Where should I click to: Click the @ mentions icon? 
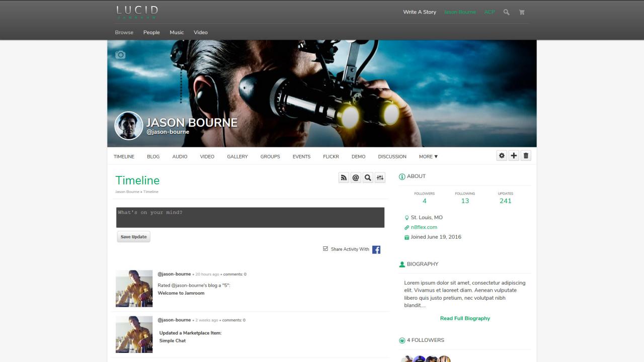point(356,177)
